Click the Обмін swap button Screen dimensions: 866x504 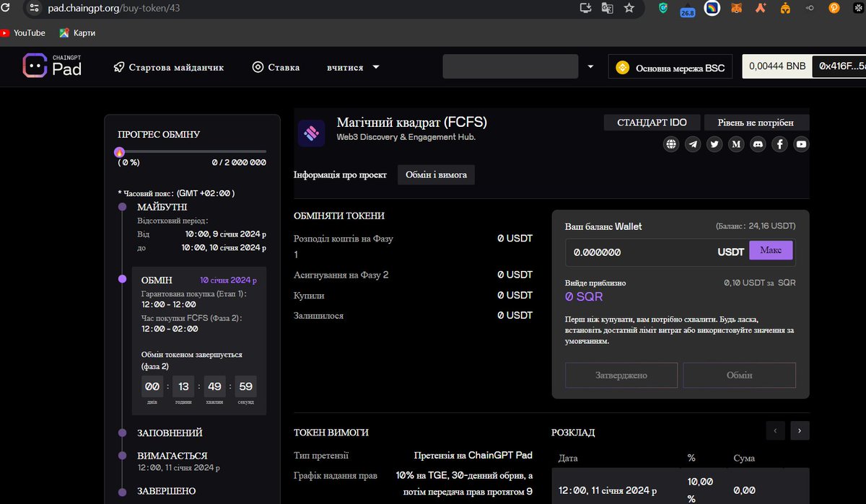(x=740, y=375)
